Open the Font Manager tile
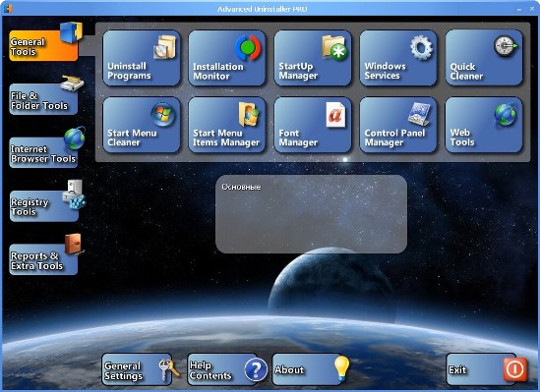Image resolution: width=540 pixels, height=392 pixels. [x=313, y=125]
